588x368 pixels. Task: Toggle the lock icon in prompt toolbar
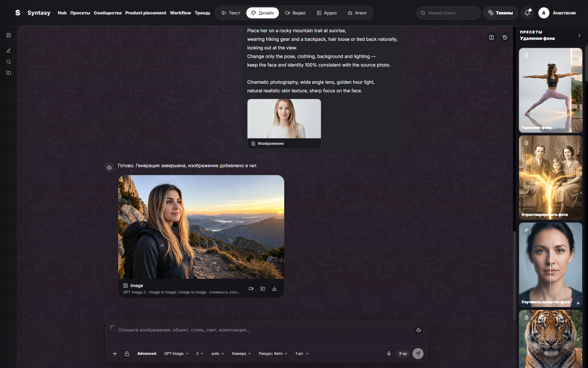tap(127, 354)
